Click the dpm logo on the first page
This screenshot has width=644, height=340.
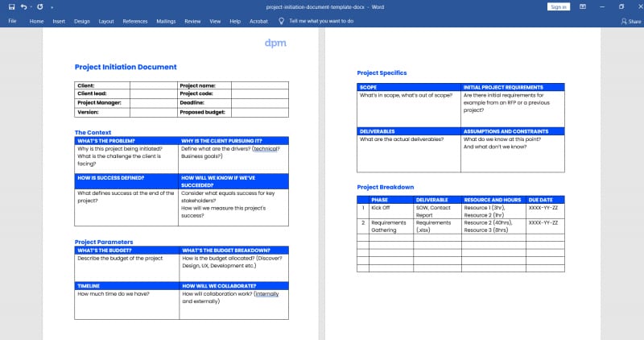(275, 44)
